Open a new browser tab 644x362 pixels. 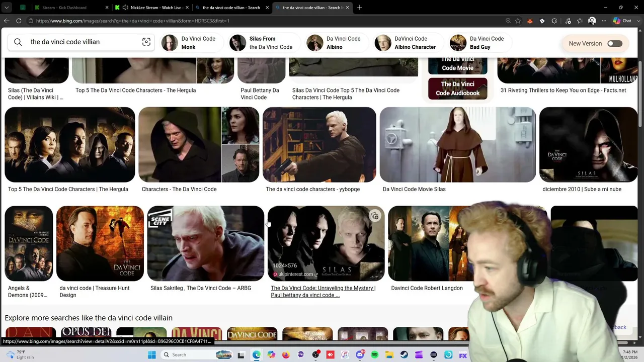(x=360, y=8)
